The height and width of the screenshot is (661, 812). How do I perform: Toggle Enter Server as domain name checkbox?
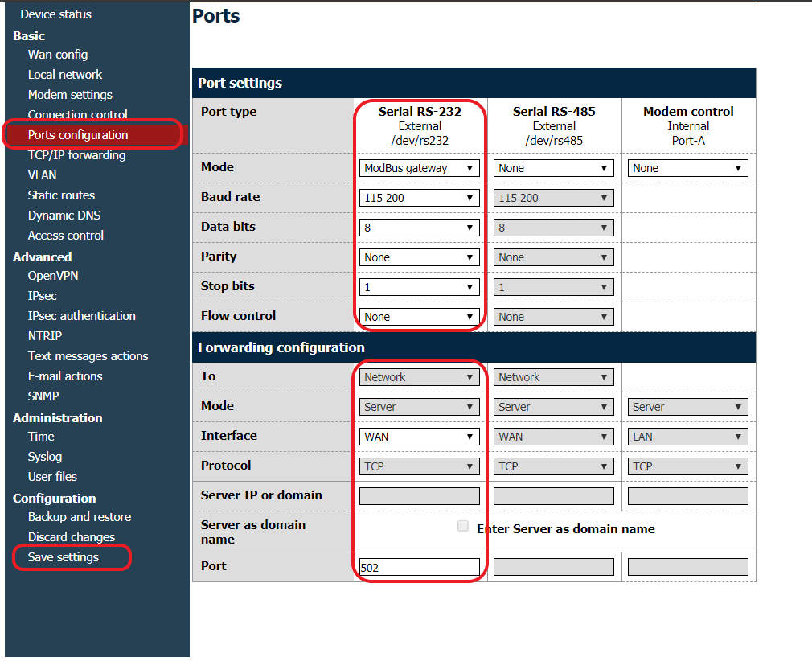coord(463,527)
